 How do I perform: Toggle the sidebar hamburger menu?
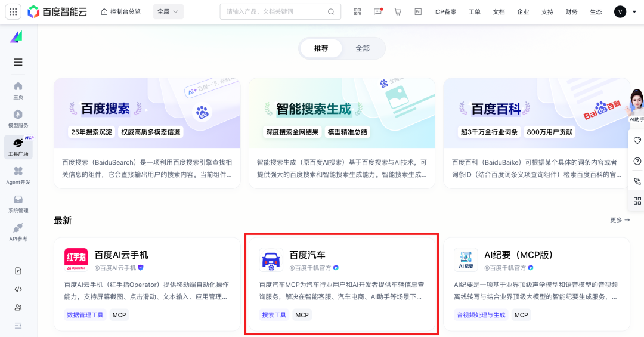pos(18,62)
